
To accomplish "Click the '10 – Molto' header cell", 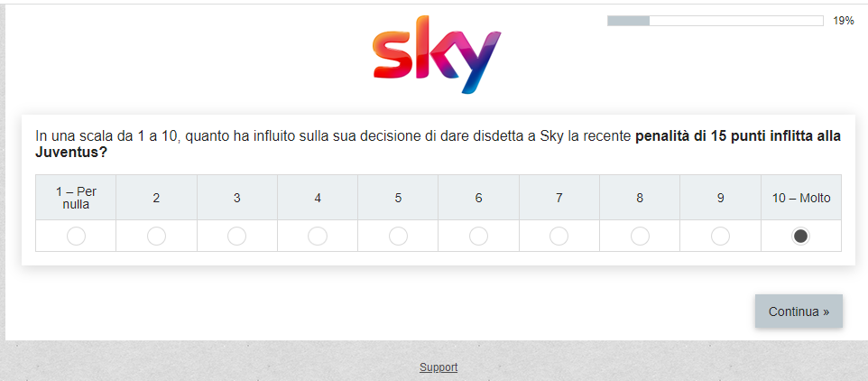I will click(801, 198).
